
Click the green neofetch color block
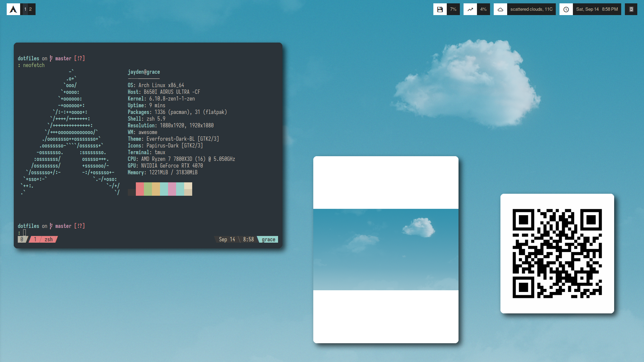point(148,189)
